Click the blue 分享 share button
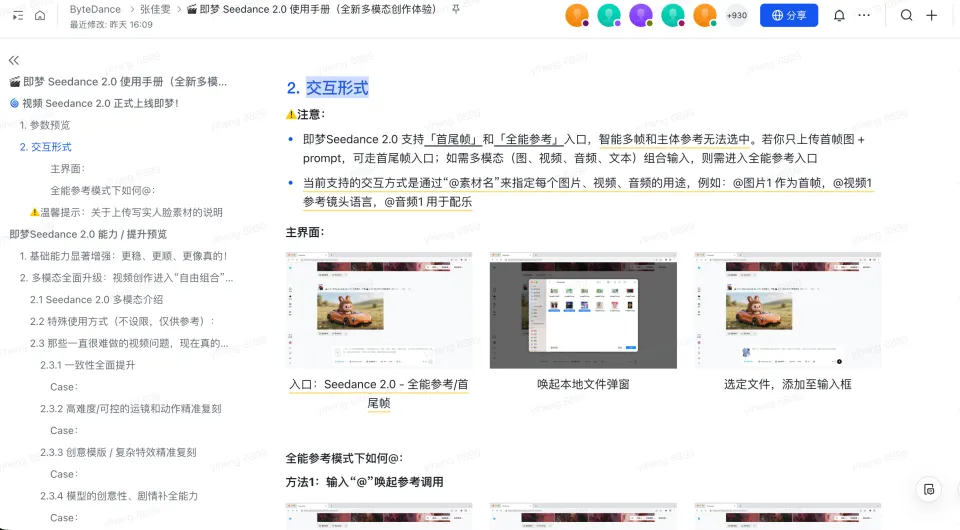 (789, 15)
